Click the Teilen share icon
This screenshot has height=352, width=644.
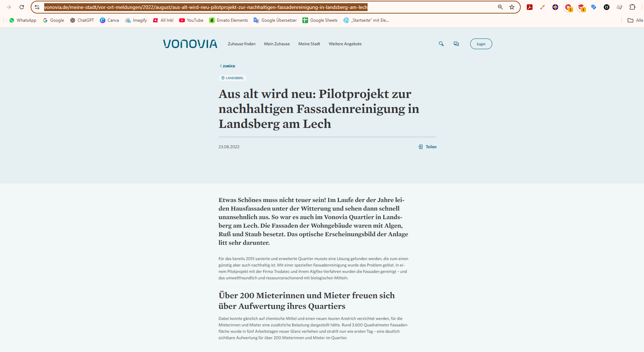[x=421, y=147]
